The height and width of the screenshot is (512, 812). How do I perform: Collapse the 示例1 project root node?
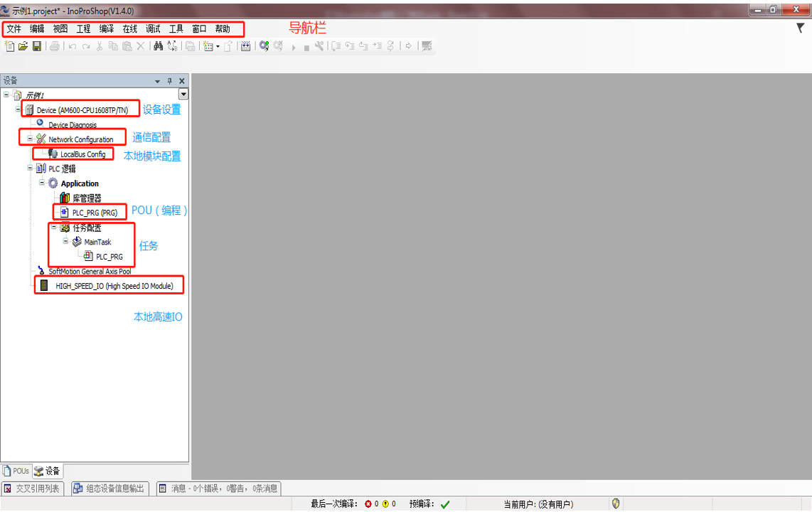6,95
